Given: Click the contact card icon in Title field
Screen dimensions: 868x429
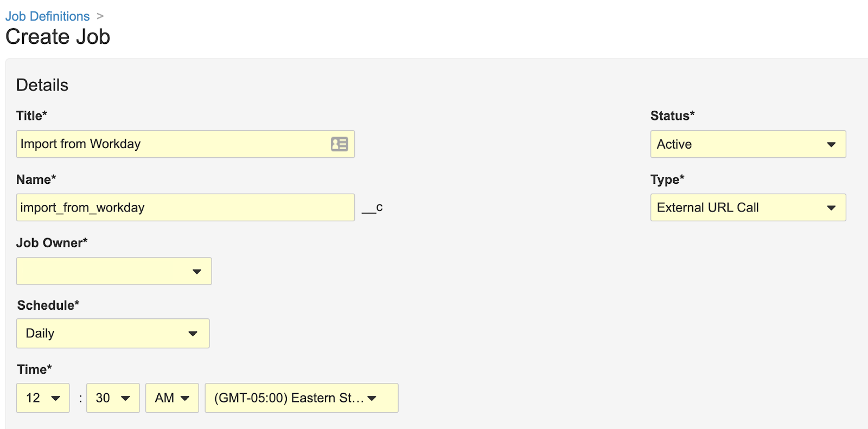Looking at the screenshot, I should [x=340, y=144].
